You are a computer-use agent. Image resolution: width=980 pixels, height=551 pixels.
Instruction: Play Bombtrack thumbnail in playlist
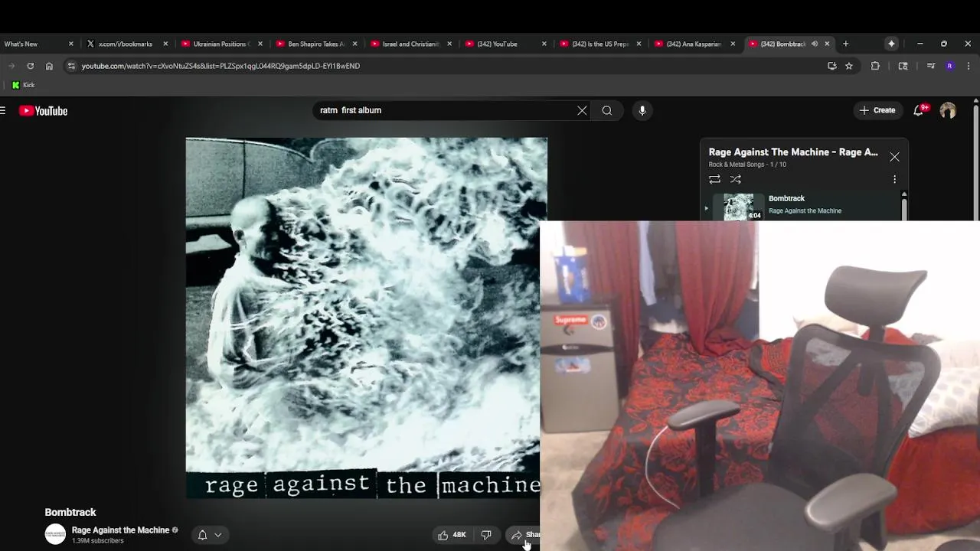point(739,207)
